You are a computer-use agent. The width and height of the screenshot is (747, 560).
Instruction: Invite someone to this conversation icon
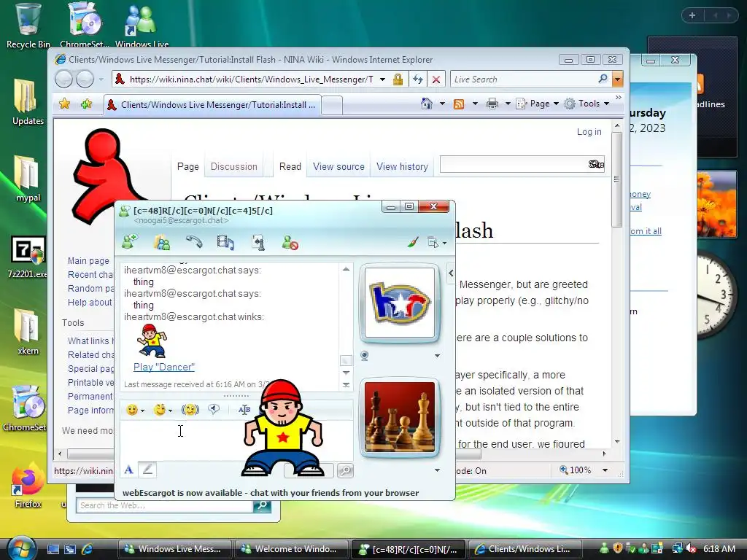130,242
